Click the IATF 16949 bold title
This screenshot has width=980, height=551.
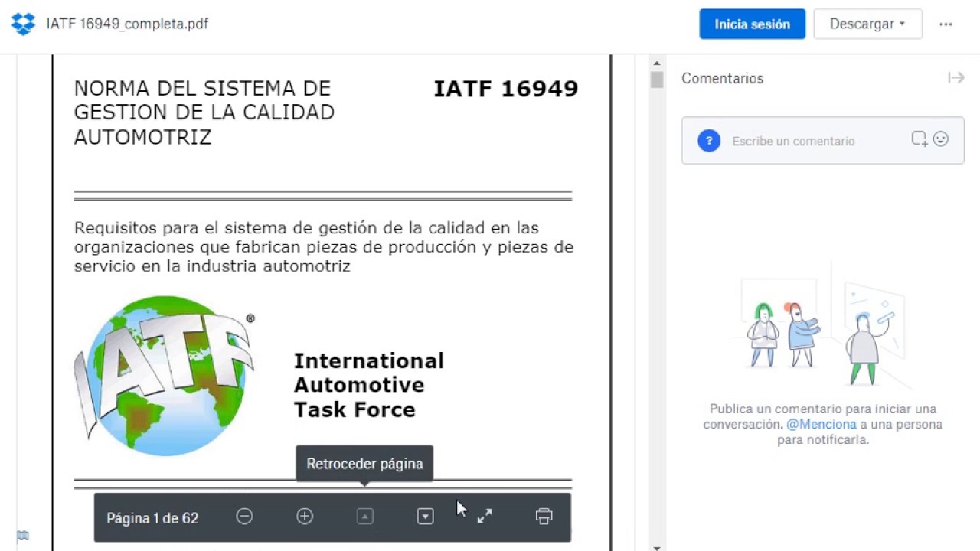click(505, 89)
